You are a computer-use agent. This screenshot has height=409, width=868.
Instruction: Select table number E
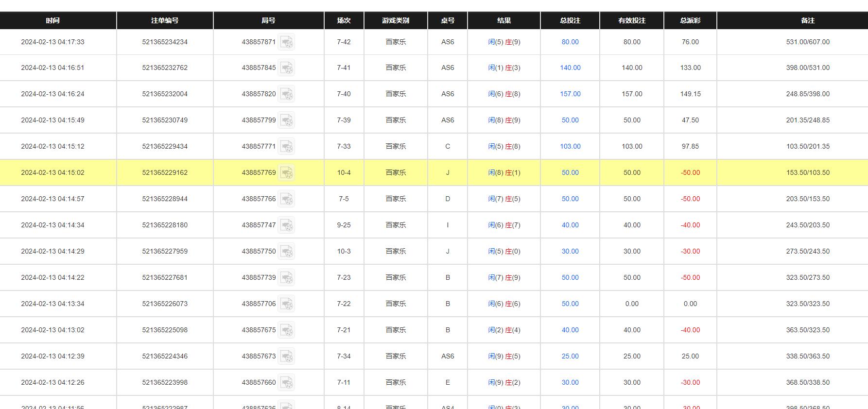448,382
